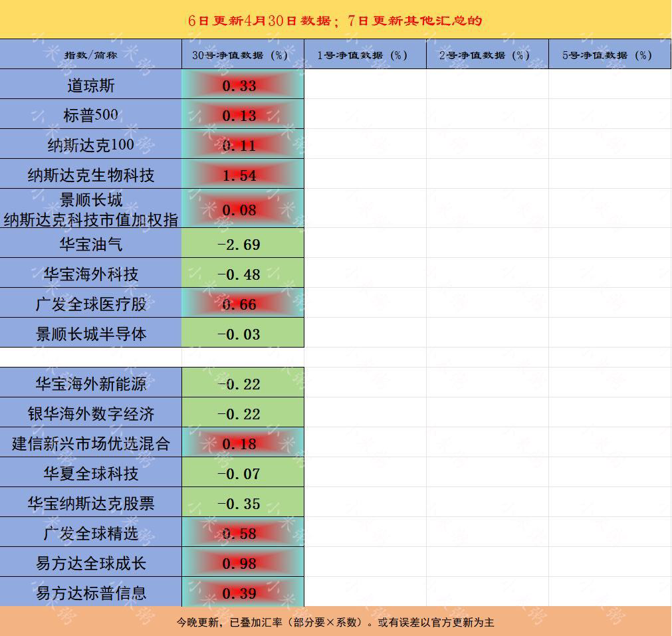The height and width of the screenshot is (636, 672).
Task: Click the '广发全球精选' row label
Action: (x=91, y=532)
